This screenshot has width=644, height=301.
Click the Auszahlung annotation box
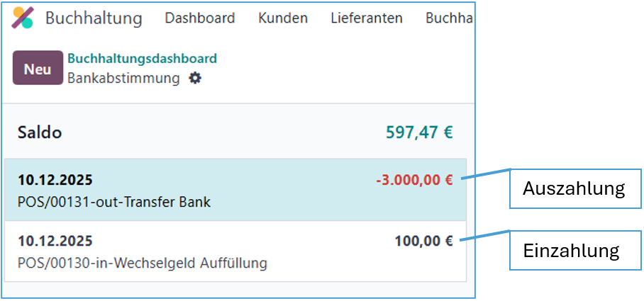click(573, 188)
